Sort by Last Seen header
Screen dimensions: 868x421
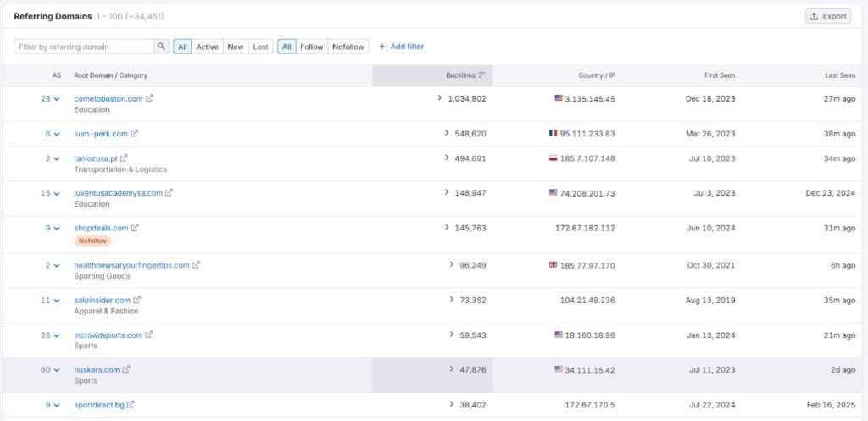[x=840, y=75]
